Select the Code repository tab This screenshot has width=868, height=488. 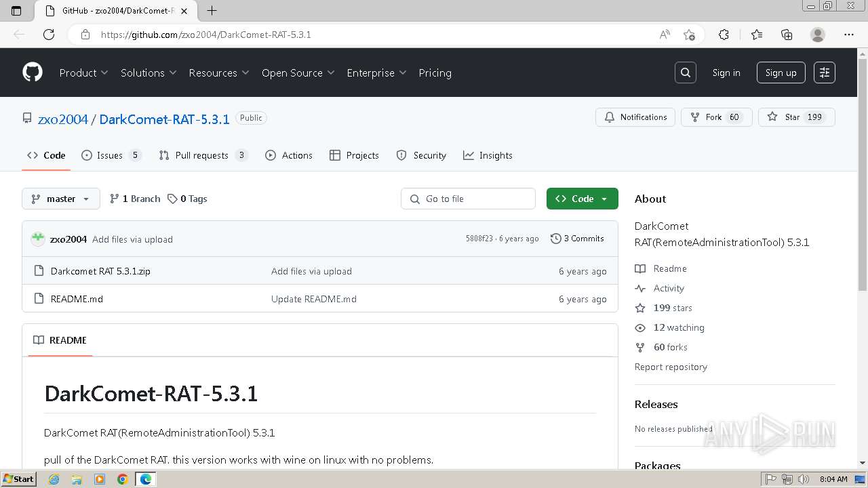(46, 155)
